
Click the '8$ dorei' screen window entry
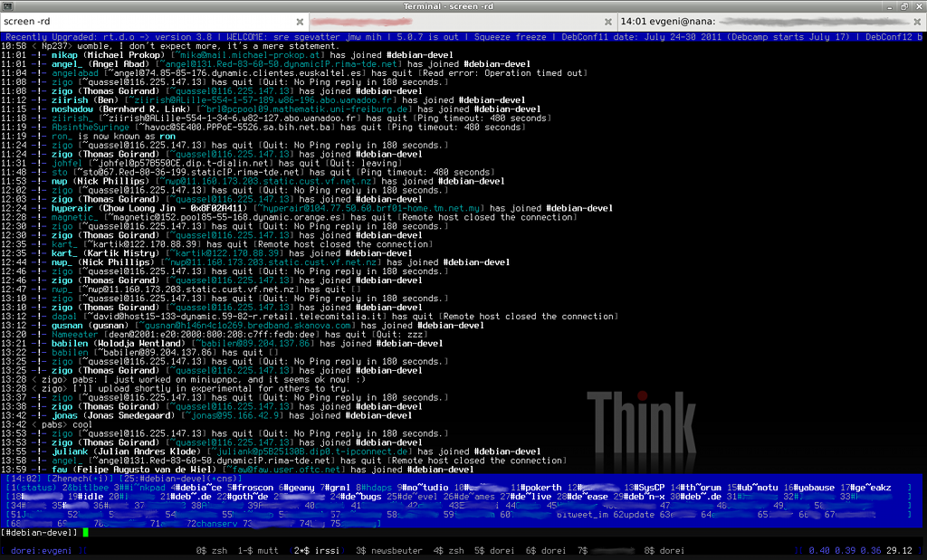(x=664, y=551)
